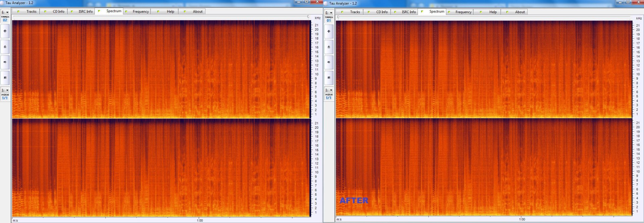This screenshot has width=644, height=223.
Task: Expand the mode 1: dropdown in left window
Action: coord(5,90)
